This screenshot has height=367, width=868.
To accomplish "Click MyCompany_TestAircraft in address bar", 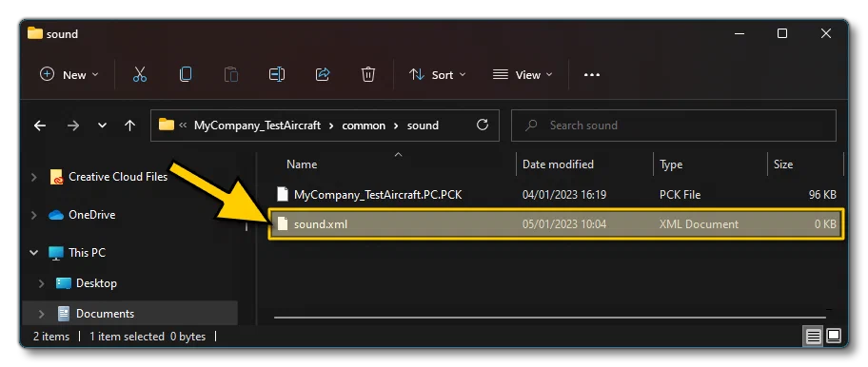I will [257, 126].
